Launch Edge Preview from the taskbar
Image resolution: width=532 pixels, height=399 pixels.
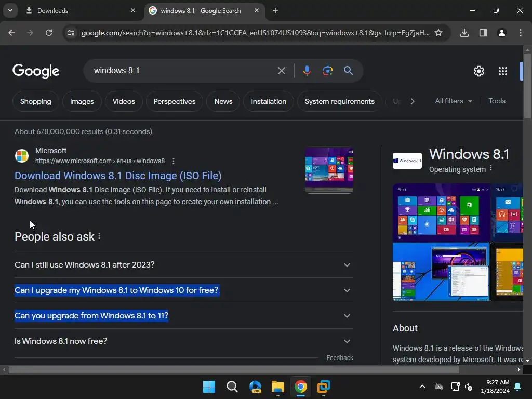tap(255, 387)
